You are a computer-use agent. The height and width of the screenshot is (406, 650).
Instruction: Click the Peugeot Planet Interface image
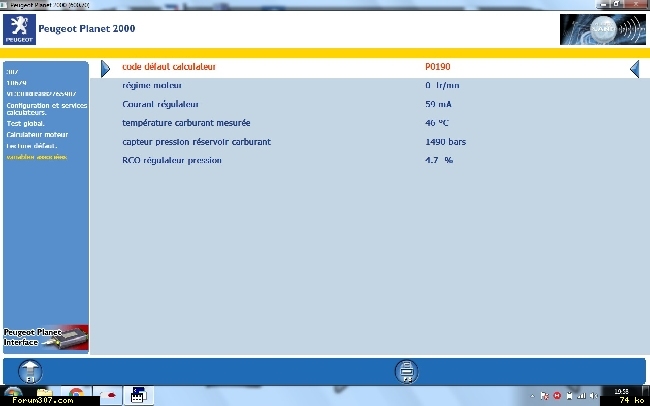(46, 338)
